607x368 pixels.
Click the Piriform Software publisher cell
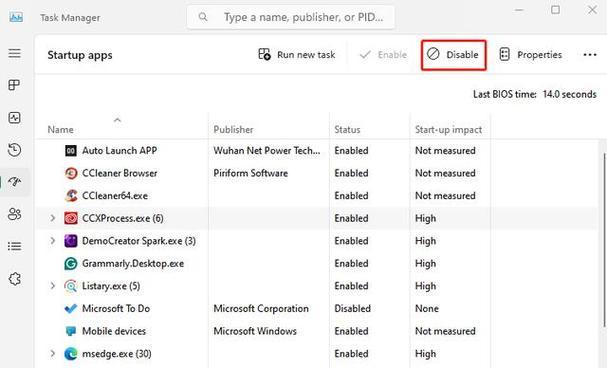[250, 173]
